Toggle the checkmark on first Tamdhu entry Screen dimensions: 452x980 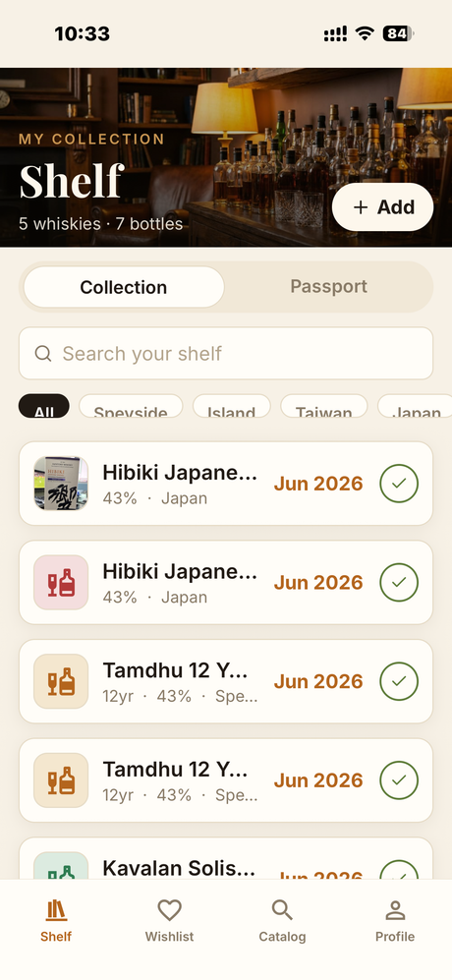[399, 681]
